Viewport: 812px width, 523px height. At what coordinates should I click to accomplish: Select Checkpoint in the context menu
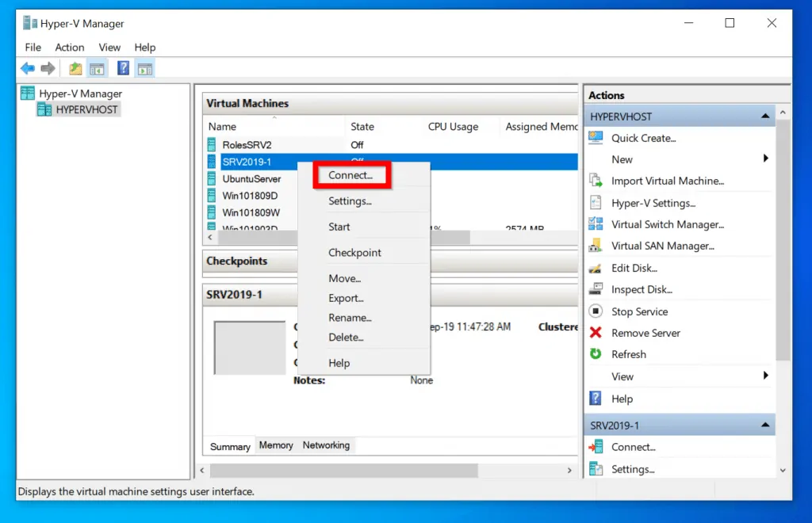[x=354, y=253]
